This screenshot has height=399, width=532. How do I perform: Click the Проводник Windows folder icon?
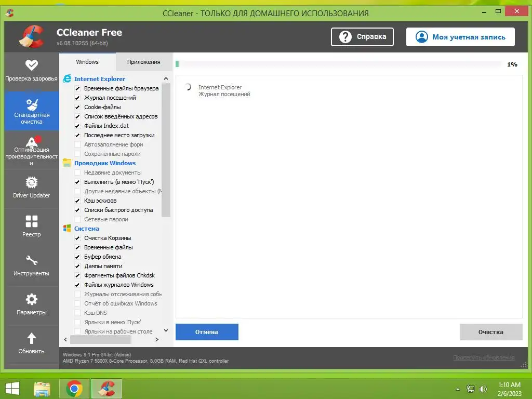[x=67, y=163]
